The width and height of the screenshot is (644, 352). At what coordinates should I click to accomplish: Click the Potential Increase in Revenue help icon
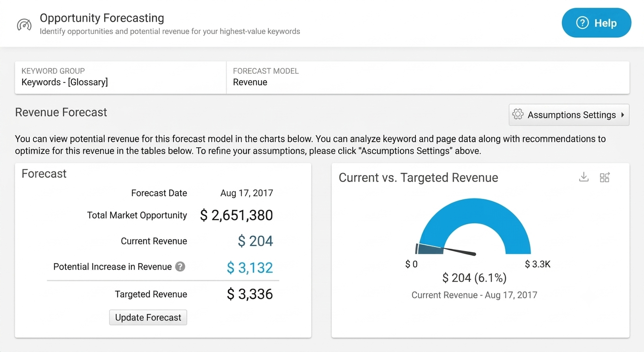pos(180,267)
